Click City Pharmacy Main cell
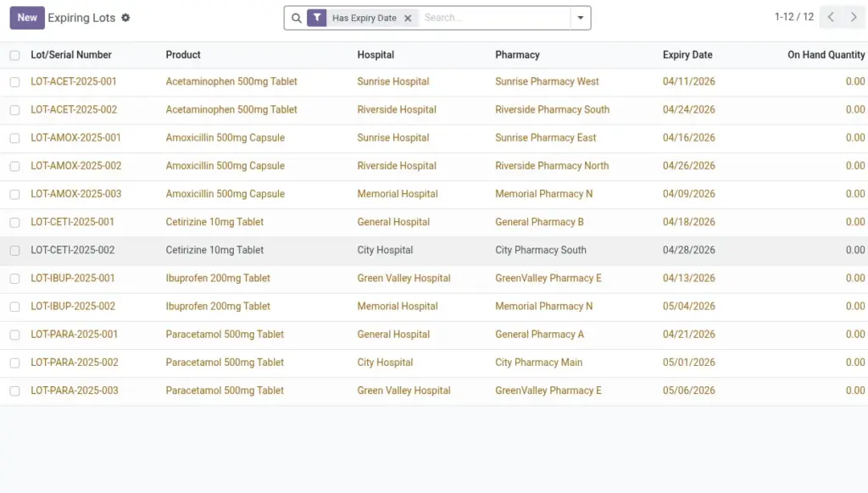Image resolution: width=868 pixels, height=493 pixels. tap(538, 363)
